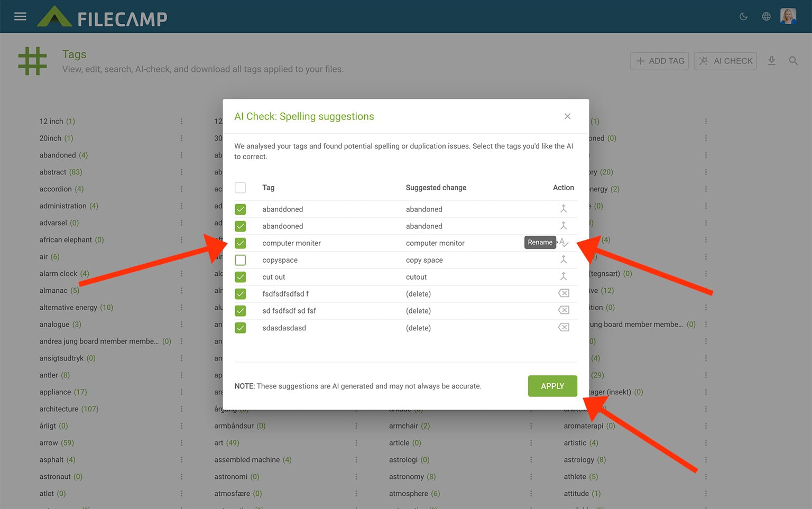Click the merge icon for abanddoned row

click(564, 209)
